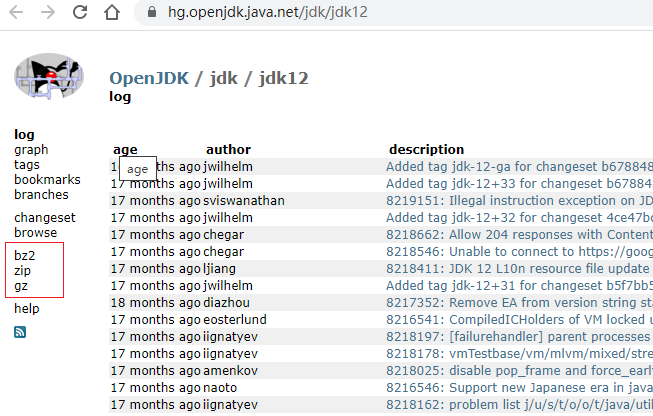This screenshot has height=416, width=653.
Task: Open tags in the sidebar
Action: click(x=27, y=165)
